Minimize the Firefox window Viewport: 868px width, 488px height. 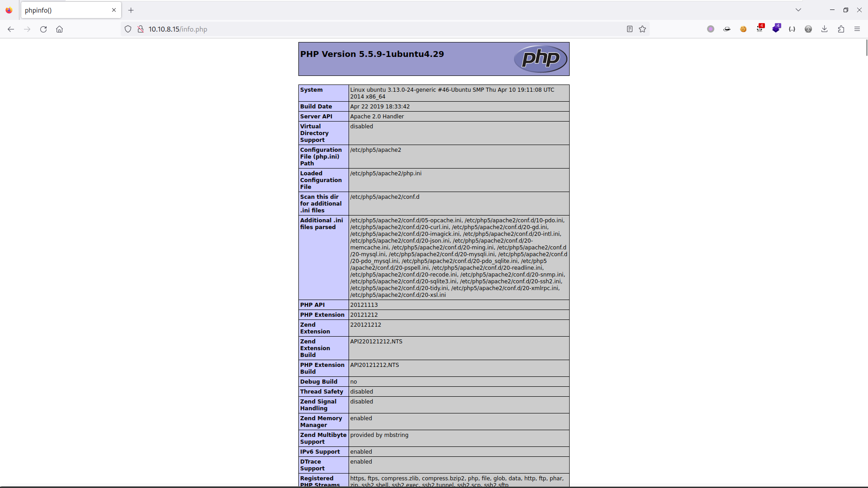point(832,10)
